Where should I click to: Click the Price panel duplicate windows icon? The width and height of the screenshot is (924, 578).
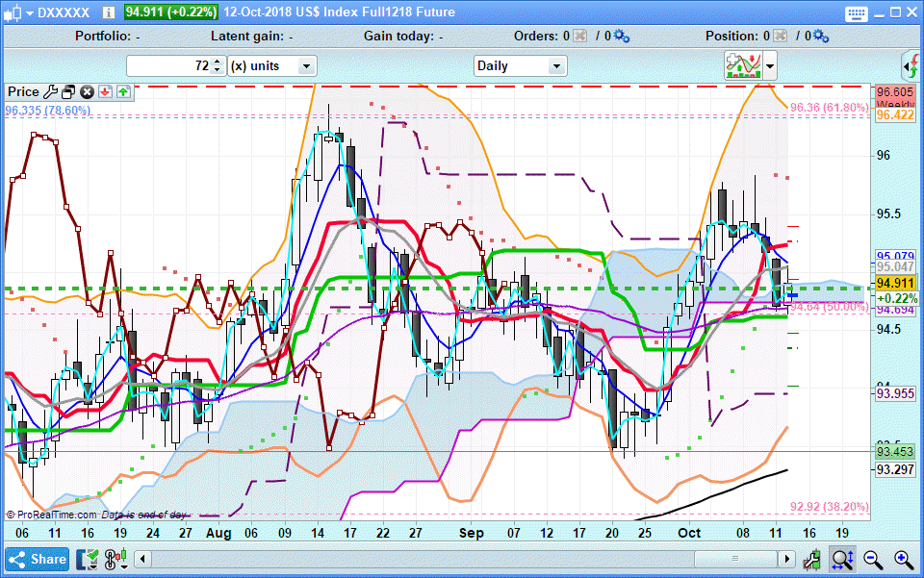pos(69,91)
